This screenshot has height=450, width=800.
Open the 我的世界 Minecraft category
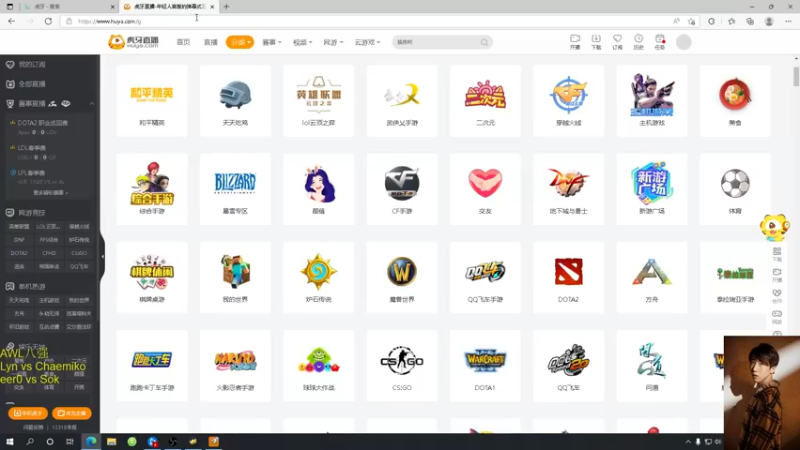pyautogui.click(x=235, y=278)
